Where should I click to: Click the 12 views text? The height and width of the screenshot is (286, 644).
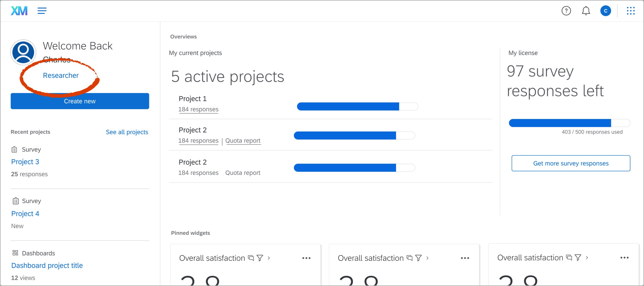point(23,278)
